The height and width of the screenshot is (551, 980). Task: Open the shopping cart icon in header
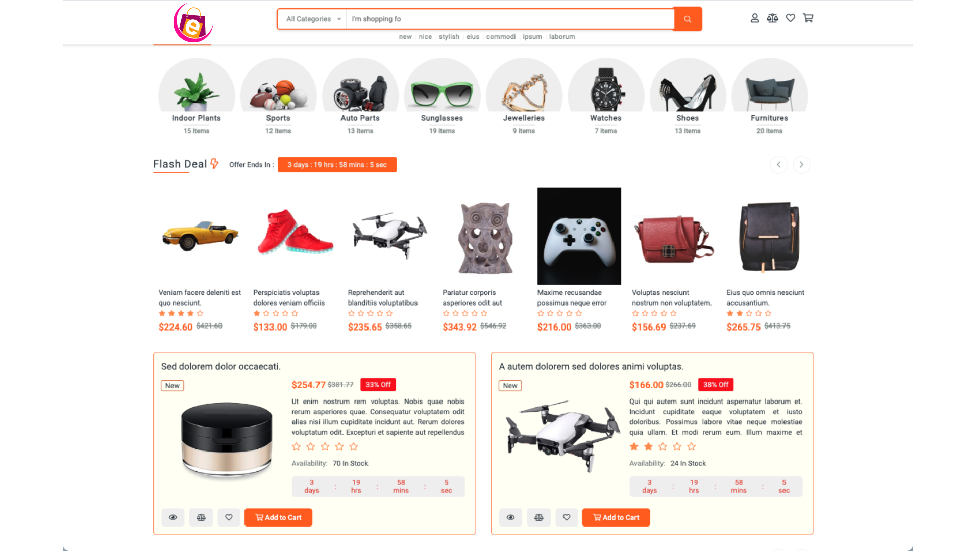tap(808, 18)
